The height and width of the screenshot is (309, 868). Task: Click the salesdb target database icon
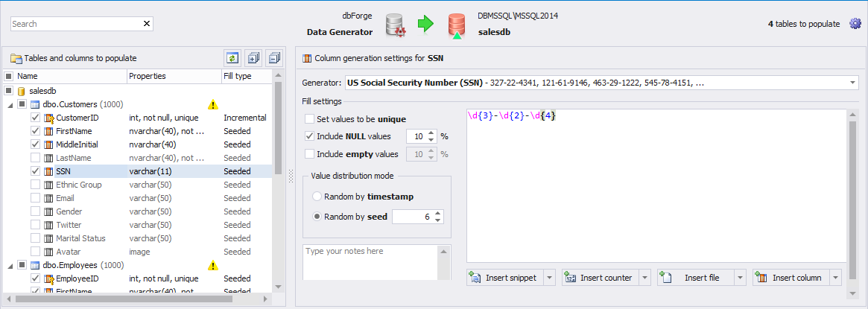click(x=457, y=27)
